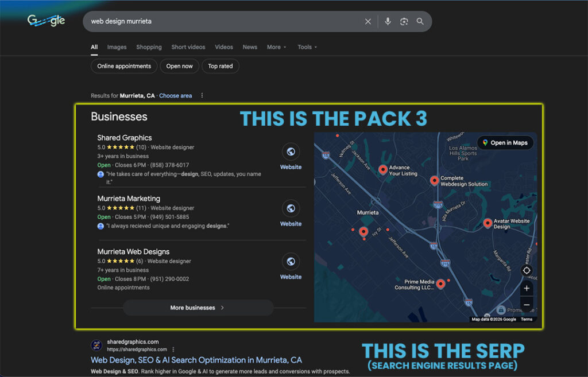
Task: Enable the Top rated filter
Action: (220, 66)
